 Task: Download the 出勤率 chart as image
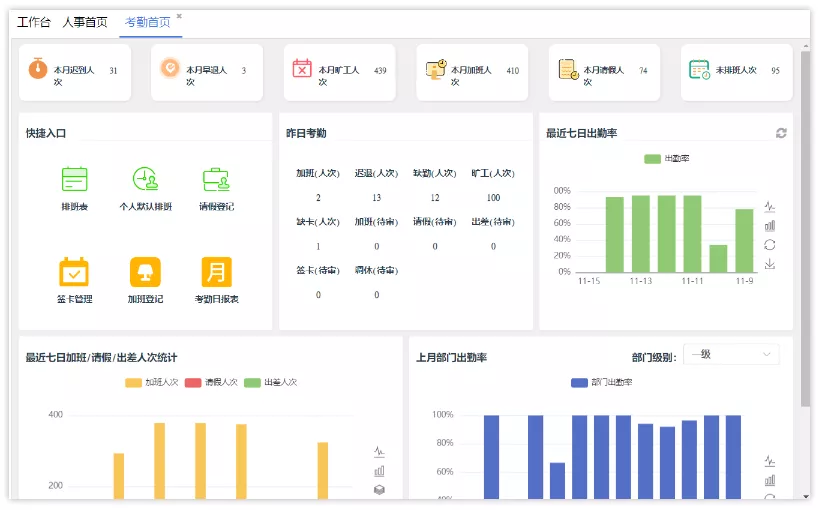770,264
